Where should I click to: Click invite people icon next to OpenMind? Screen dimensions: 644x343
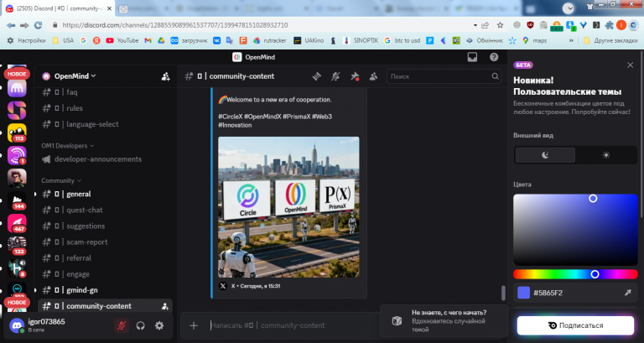pos(165,76)
